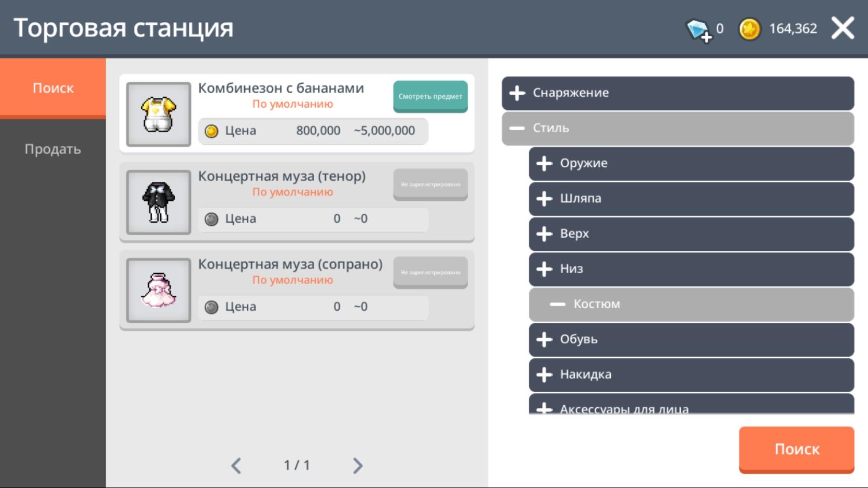Click the page indicator 1 / 1

(297, 465)
